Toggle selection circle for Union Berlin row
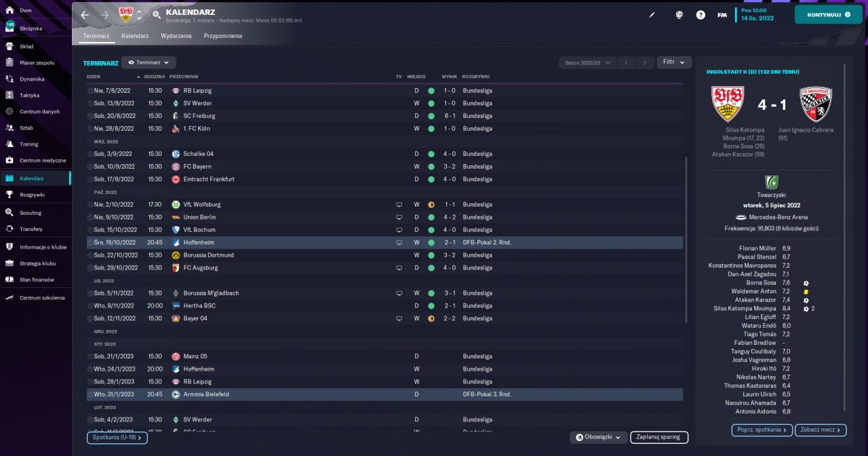 pos(90,217)
